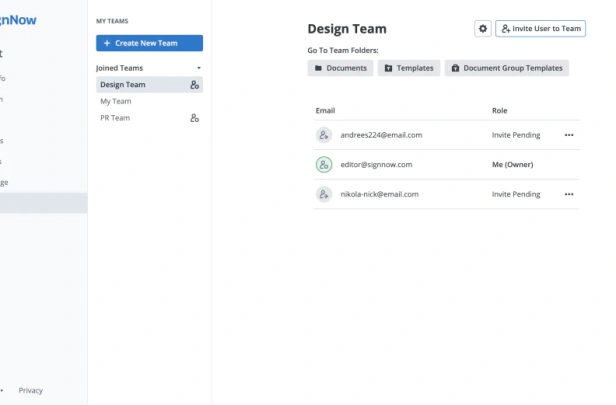Click the plus icon on Create New Team
This screenshot has height=405, width=616.
(x=107, y=43)
